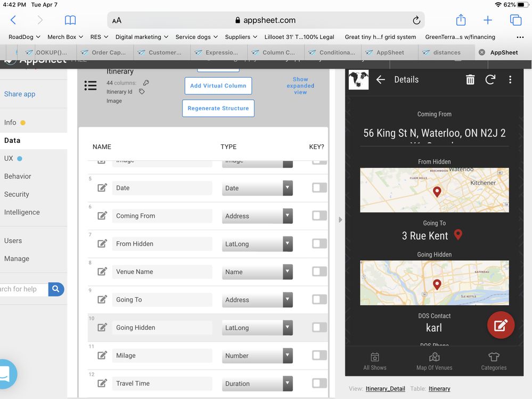Switch to the distances browser tab
The width and height of the screenshot is (532, 399).
[x=446, y=52]
